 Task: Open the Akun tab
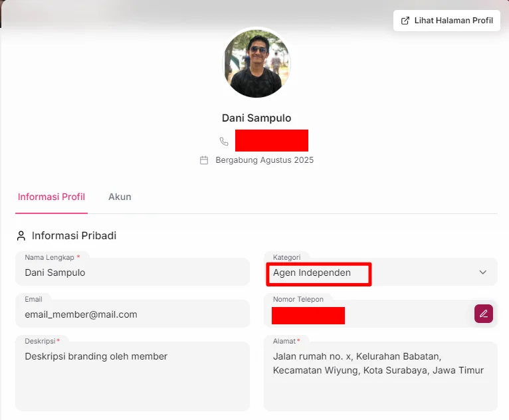(120, 197)
